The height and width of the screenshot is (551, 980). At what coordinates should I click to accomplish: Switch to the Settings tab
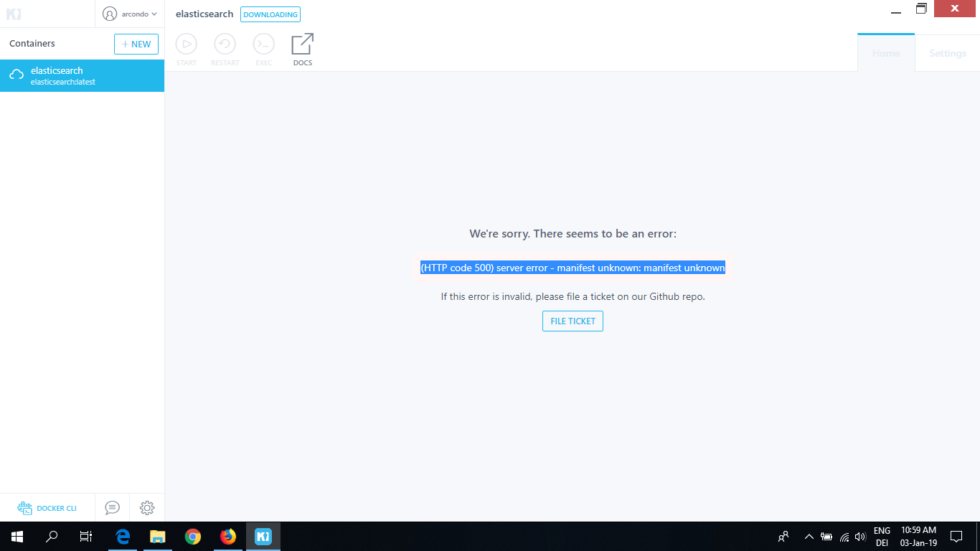pos(947,52)
